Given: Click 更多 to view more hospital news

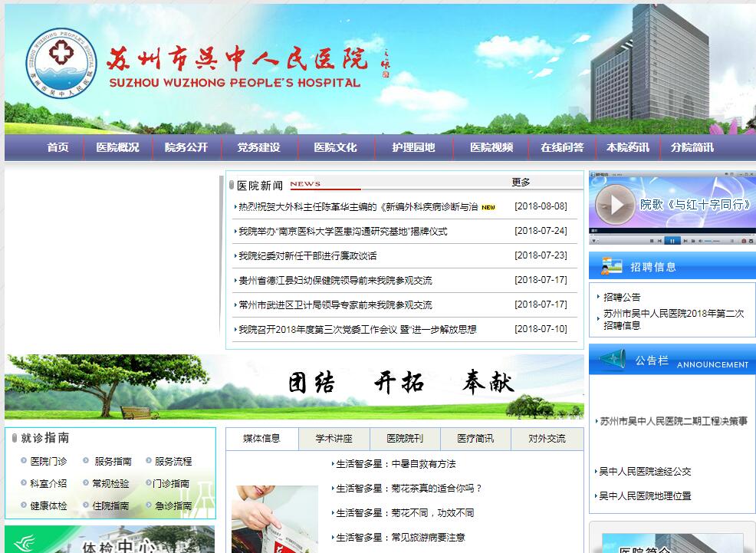Looking at the screenshot, I should coord(521,183).
